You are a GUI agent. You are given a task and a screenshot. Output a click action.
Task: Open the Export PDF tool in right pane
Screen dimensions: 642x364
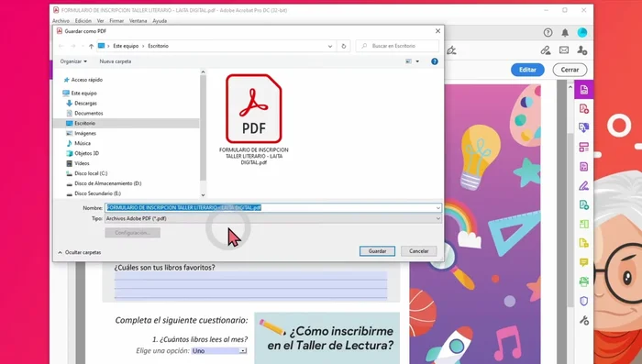584,127
